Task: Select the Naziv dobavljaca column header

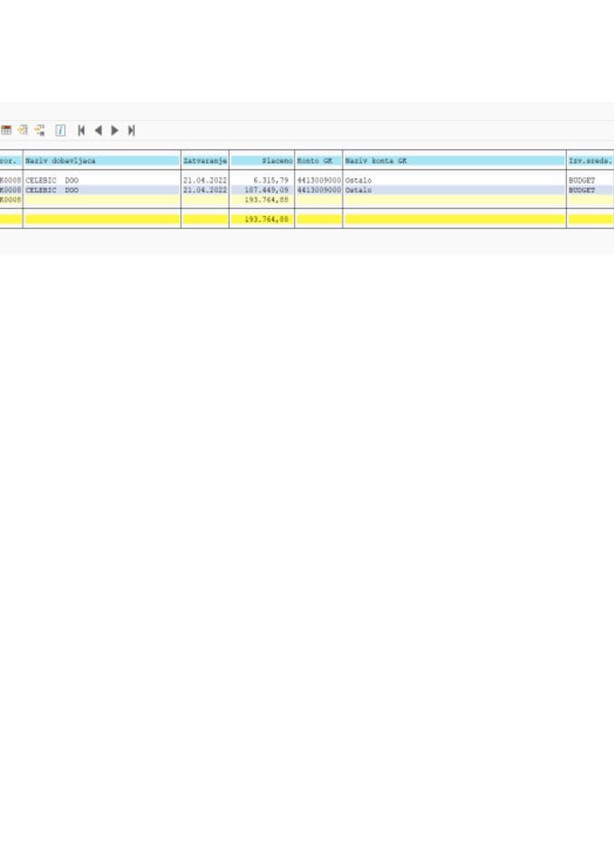Action: 101,160
